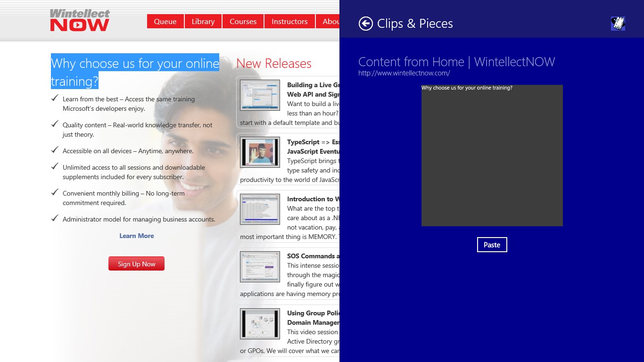Image resolution: width=644 pixels, height=362 pixels.
Task: Click the 'Administrator model' bullet text
Action: pyautogui.click(x=139, y=219)
